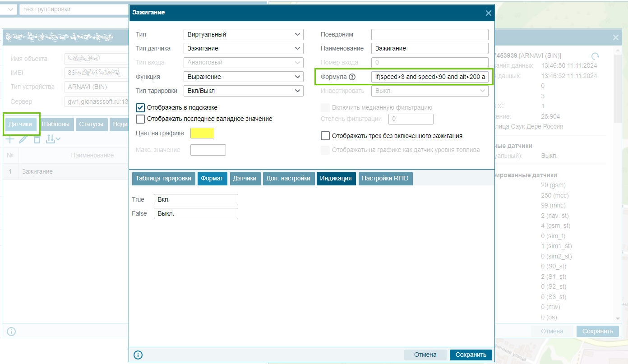Open the import/export sensors arrows icon
Image resolution: width=628 pixels, height=364 pixels.
(x=53, y=139)
